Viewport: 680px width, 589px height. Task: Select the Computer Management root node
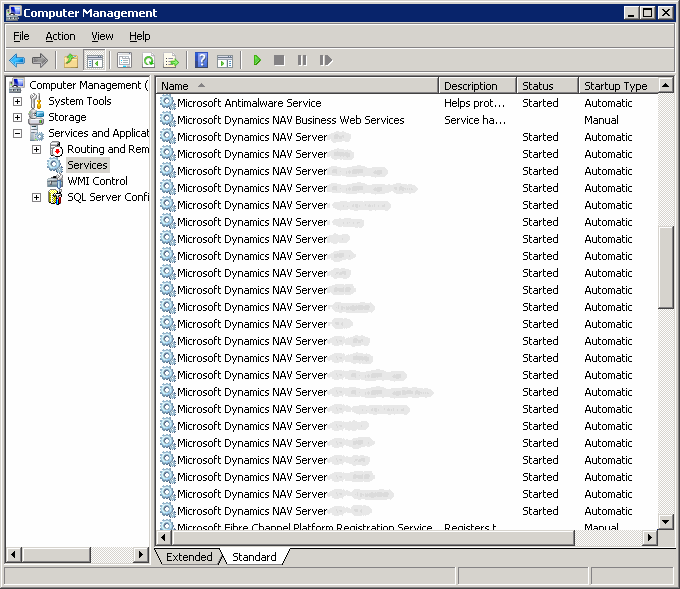click(x=88, y=85)
